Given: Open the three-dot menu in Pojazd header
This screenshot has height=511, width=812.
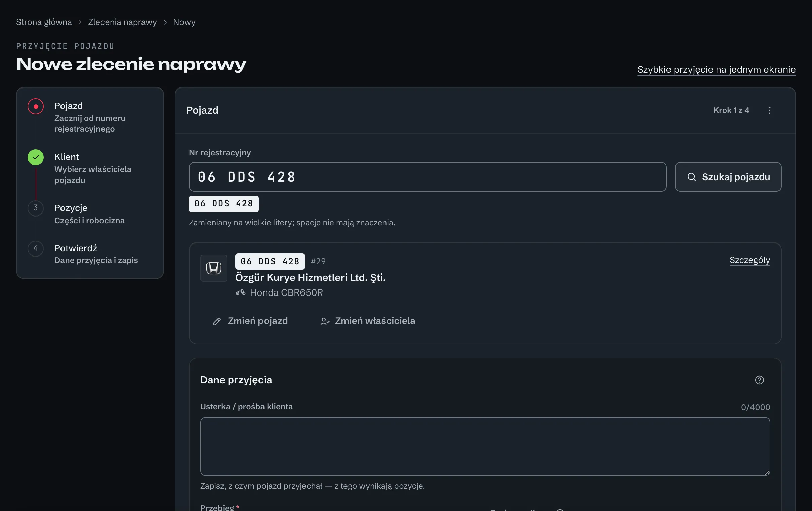Looking at the screenshot, I should tap(769, 110).
